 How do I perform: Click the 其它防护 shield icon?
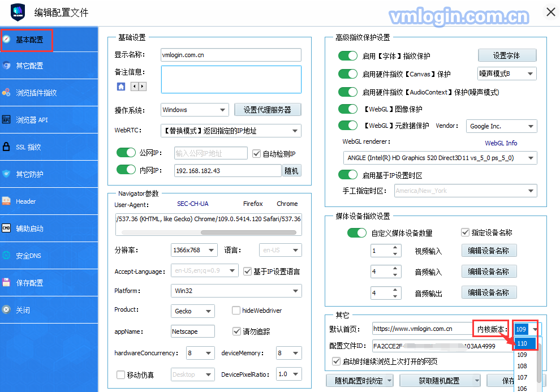(x=6, y=174)
